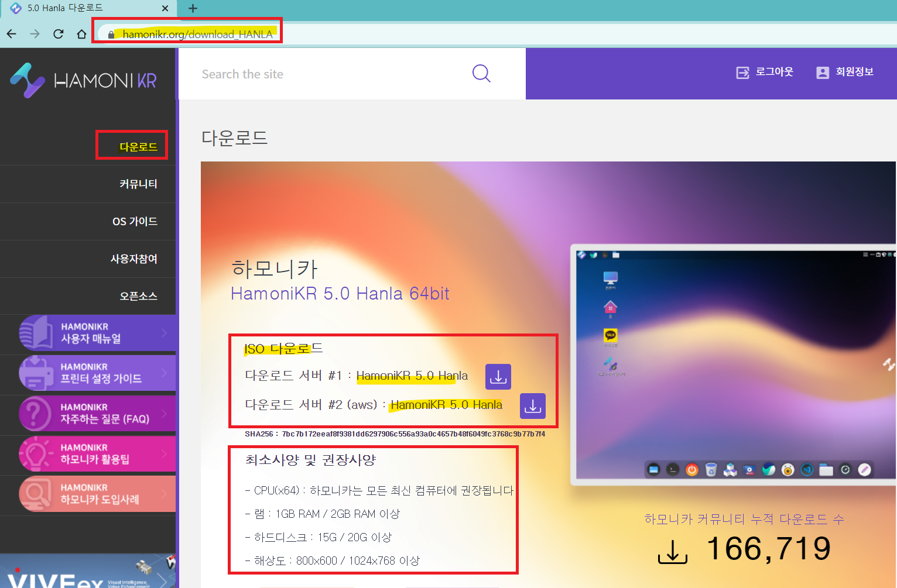This screenshot has width=897, height=588.
Task: Open the 하모니카 도입사례 banner
Action: coord(97,494)
